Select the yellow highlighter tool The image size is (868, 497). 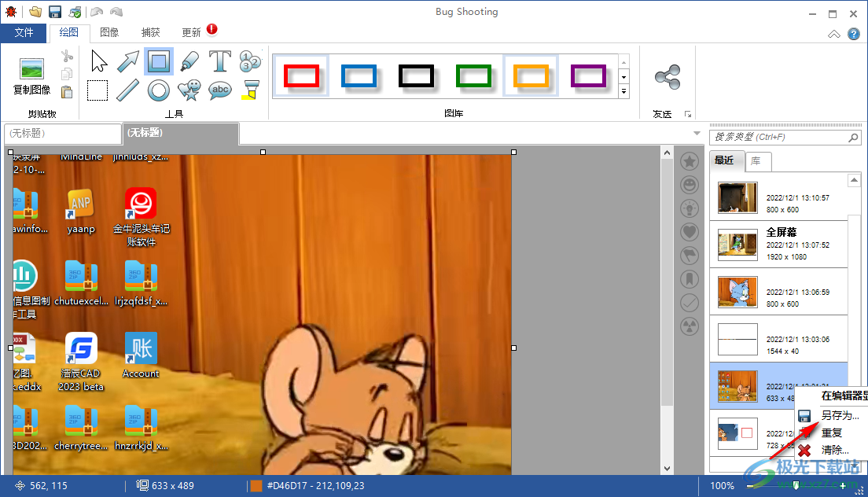[250, 90]
